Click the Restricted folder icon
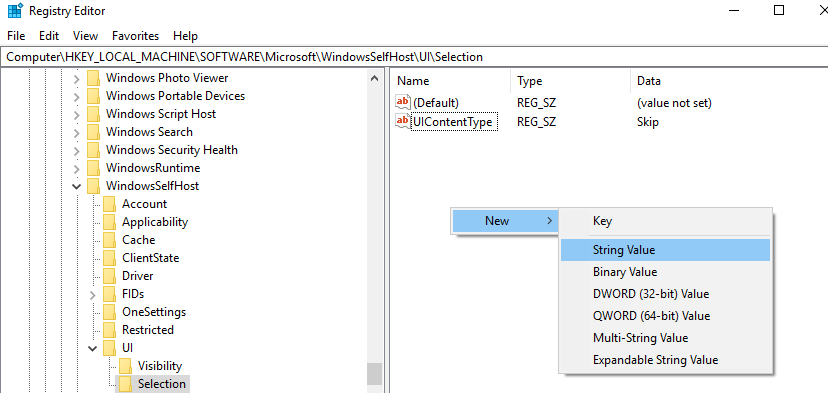 click(109, 330)
